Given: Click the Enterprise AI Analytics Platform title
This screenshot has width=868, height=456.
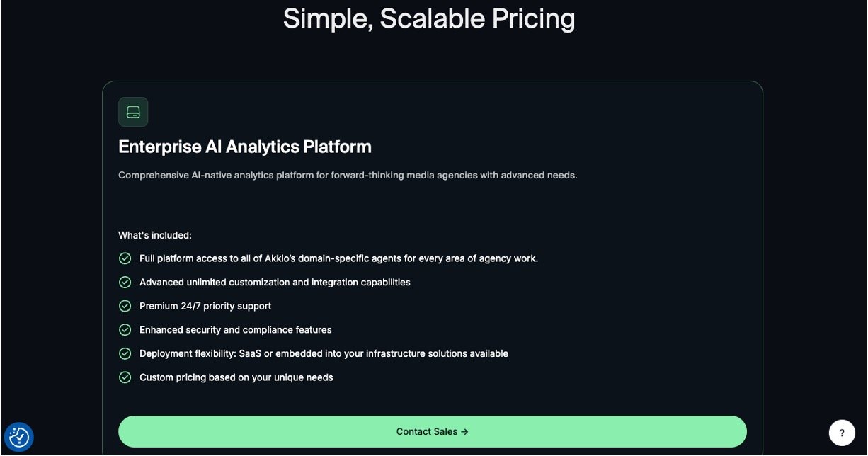Looking at the screenshot, I should (245, 147).
